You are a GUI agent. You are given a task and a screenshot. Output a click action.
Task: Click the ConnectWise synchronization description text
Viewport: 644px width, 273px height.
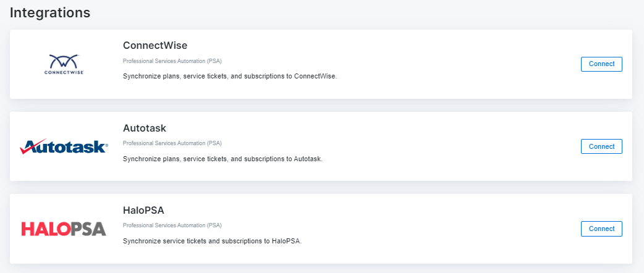(229, 77)
